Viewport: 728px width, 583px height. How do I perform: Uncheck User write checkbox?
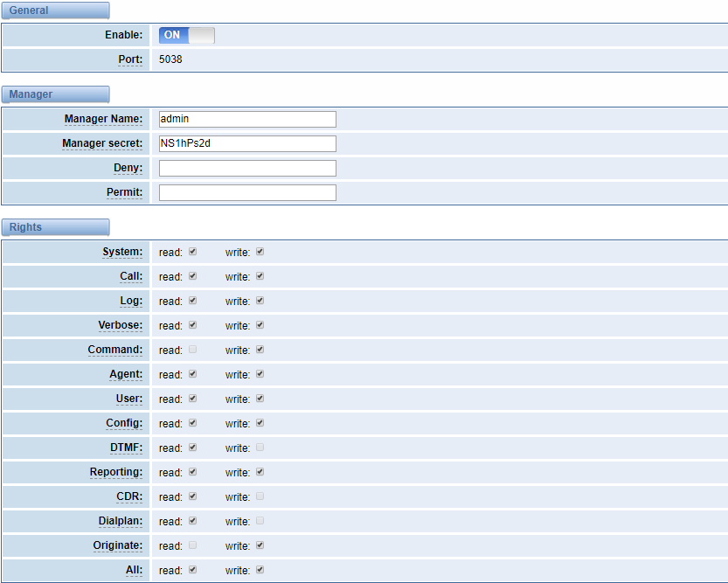[x=260, y=399]
